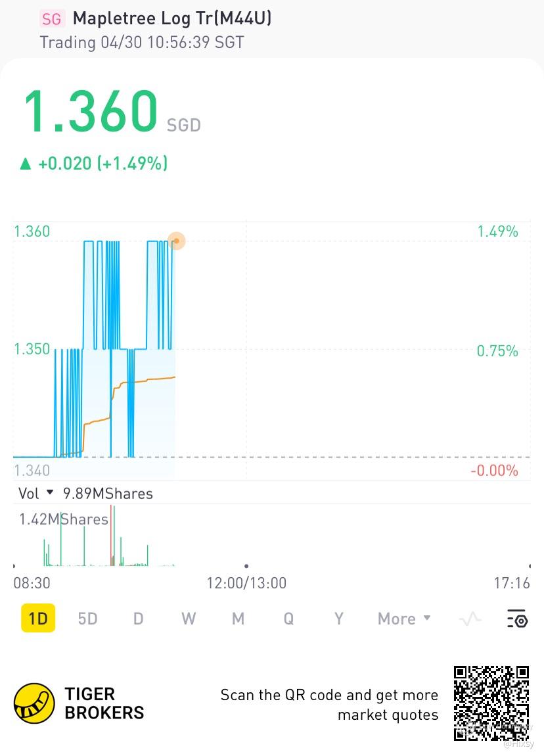Tap the pink SG market badge
Image resolution: width=544 pixels, height=756 pixels.
coord(51,18)
